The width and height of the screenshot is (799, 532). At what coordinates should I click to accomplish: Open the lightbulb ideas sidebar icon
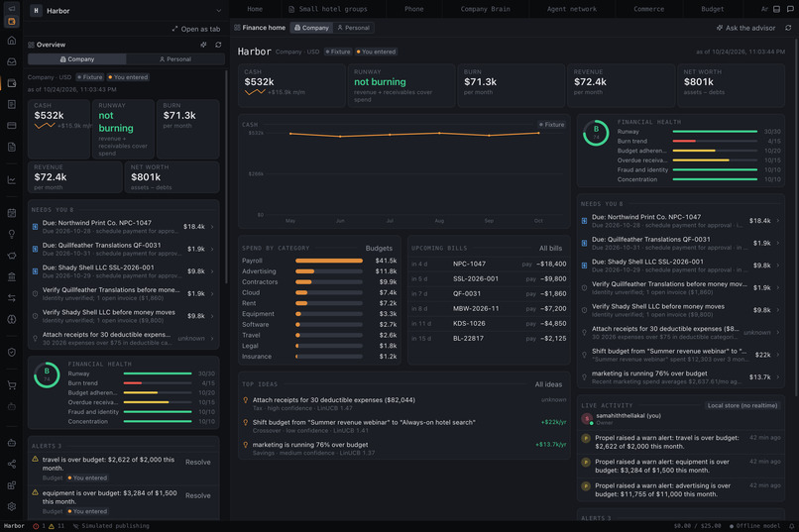pyautogui.click(x=11, y=234)
